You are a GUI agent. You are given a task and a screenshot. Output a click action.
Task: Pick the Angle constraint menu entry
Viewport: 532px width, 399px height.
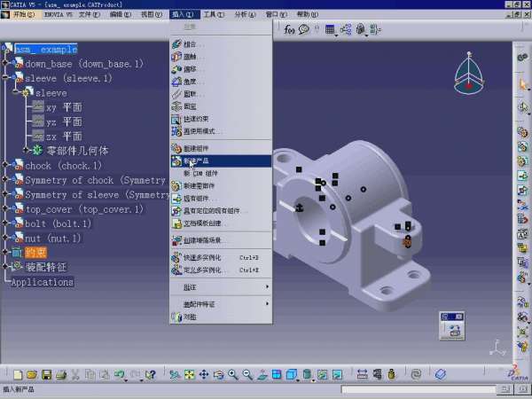click(x=221, y=82)
